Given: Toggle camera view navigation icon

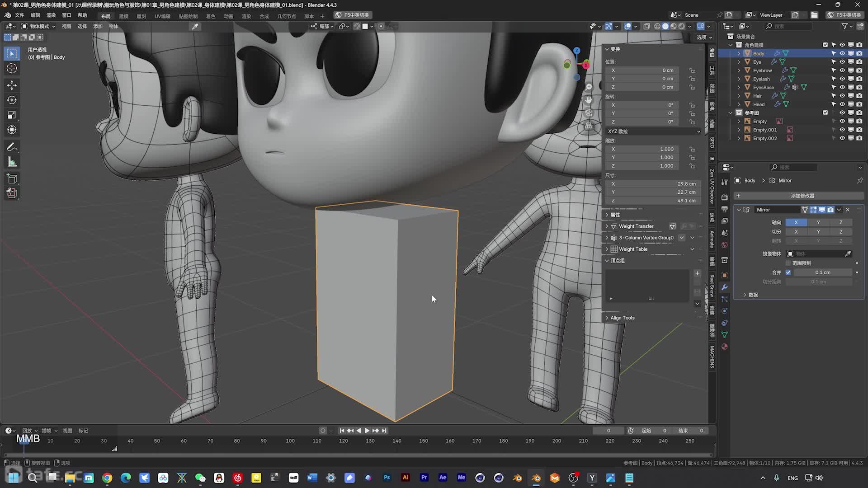Looking at the screenshot, I should [589, 113].
